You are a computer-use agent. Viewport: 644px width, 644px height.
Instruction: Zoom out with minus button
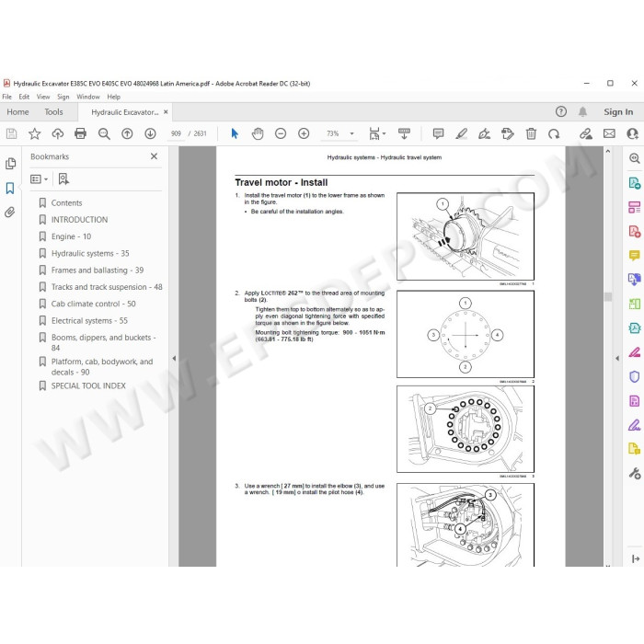click(x=281, y=133)
